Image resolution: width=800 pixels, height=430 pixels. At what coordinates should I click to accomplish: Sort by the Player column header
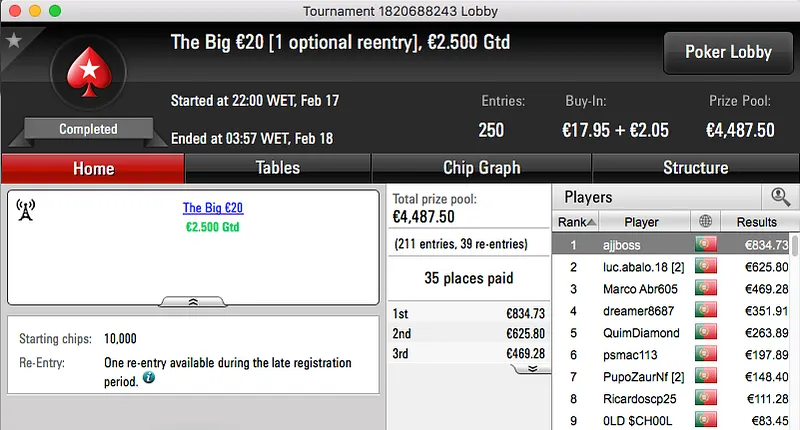(x=642, y=221)
